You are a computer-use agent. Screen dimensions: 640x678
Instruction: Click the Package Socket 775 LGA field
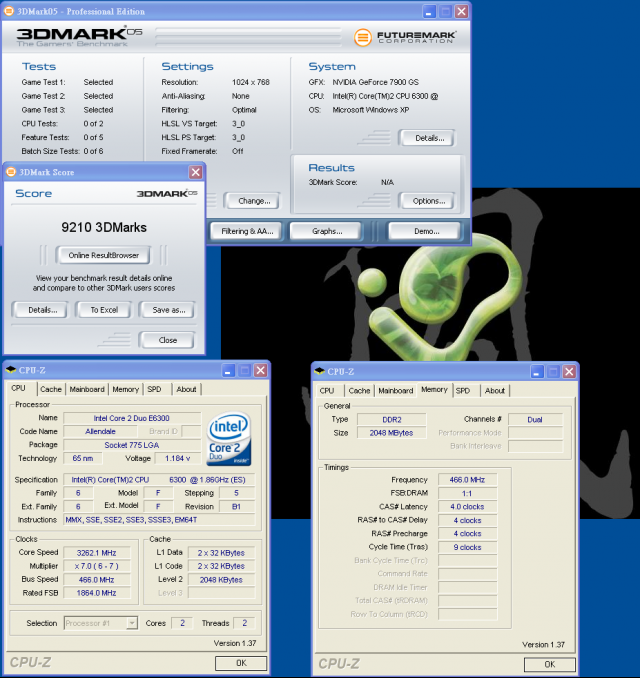[x=132, y=445]
